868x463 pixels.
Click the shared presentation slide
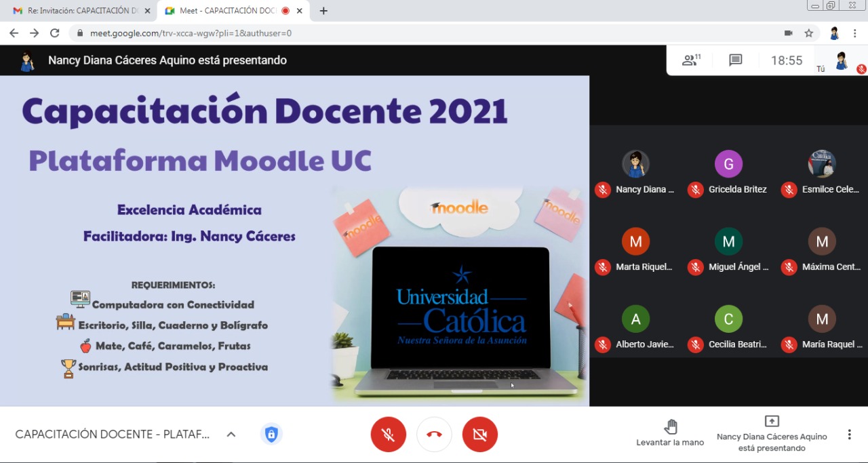[294, 241]
